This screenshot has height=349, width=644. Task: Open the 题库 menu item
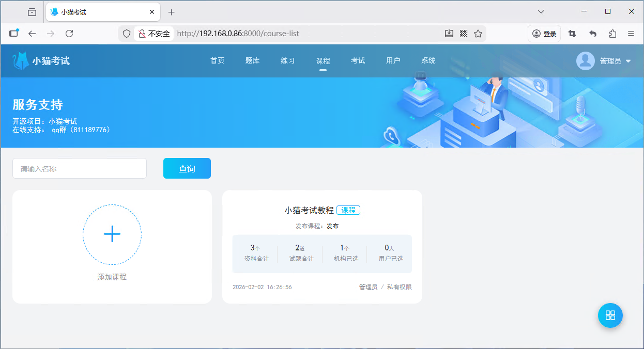point(253,61)
